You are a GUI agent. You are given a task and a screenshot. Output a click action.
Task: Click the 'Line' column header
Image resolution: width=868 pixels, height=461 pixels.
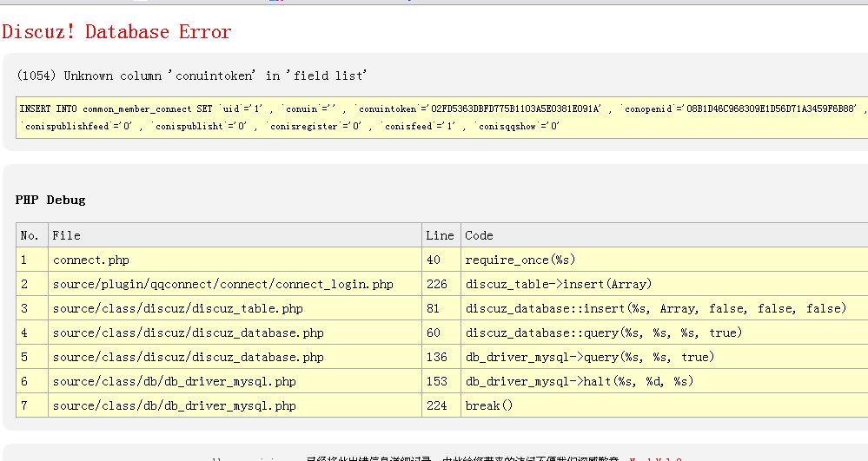pyautogui.click(x=440, y=235)
